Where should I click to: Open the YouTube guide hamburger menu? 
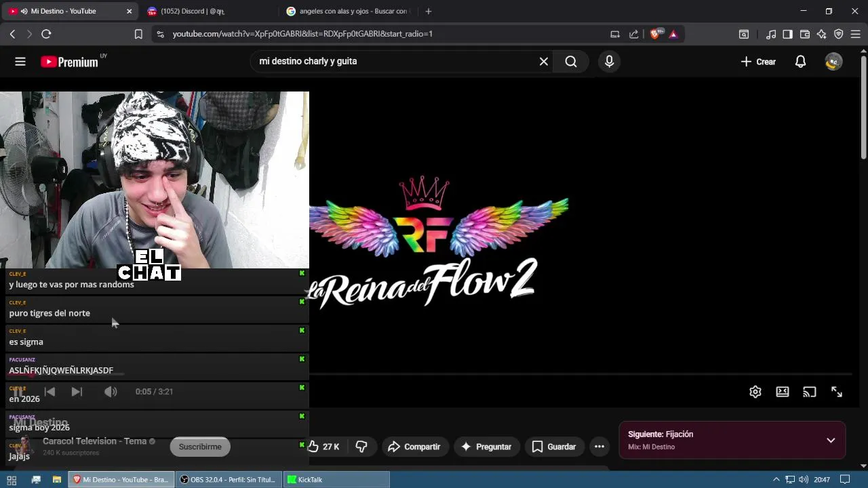coord(20,62)
